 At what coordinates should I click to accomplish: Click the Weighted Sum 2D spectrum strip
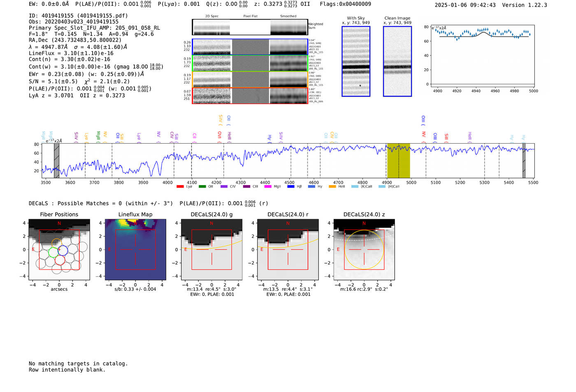coord(250,27)
